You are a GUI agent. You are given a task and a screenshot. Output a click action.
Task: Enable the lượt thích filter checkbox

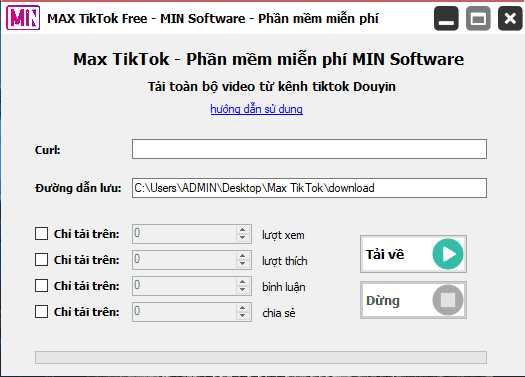42,259
